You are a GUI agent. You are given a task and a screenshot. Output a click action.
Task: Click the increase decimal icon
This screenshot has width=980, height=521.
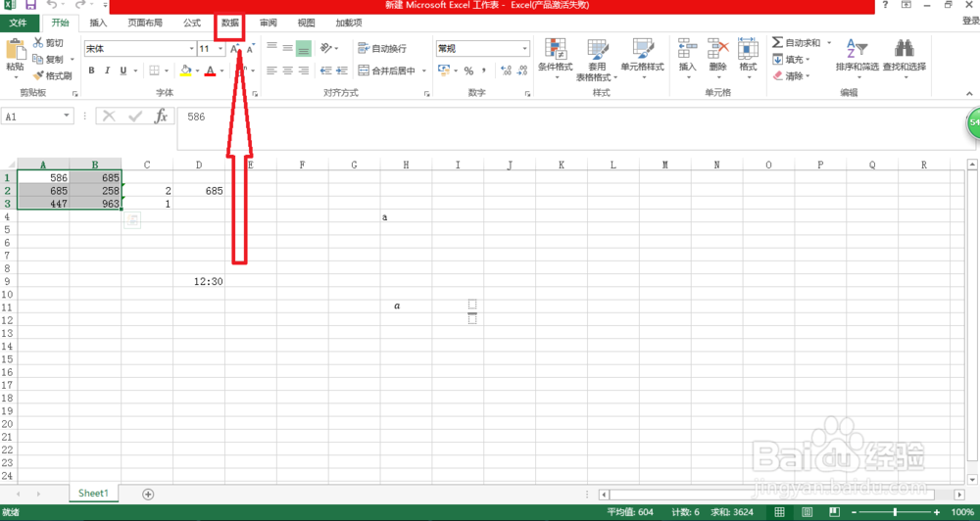pyautogui.click(x=507, y=71)
